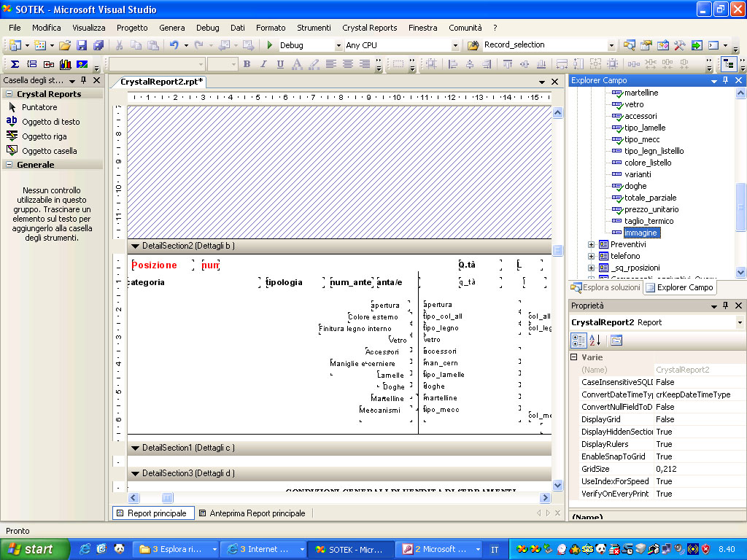
Task: Switch to the Esplora soluzioni tab
Action: click(x=606, y=287)
